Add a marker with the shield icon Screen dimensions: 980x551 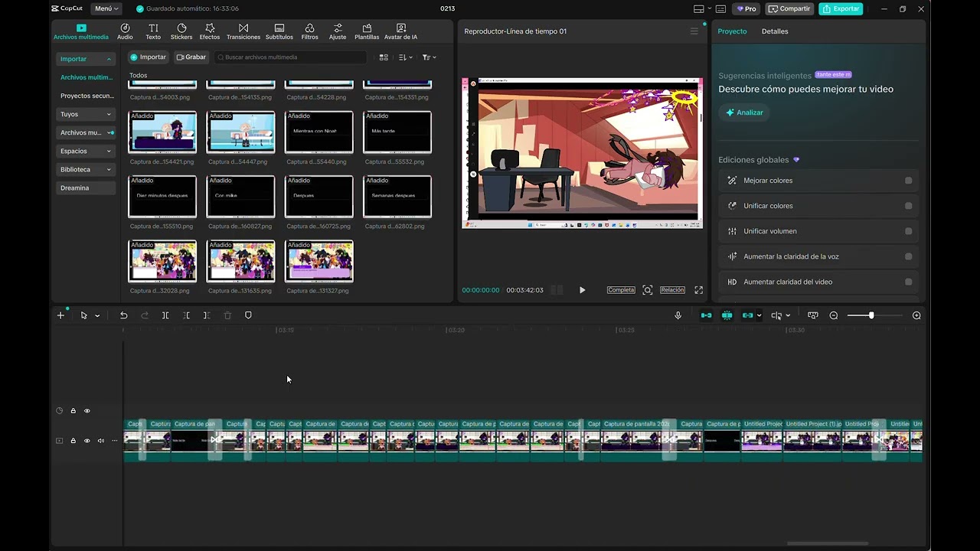pyautogui.click(x=248, y=315)
